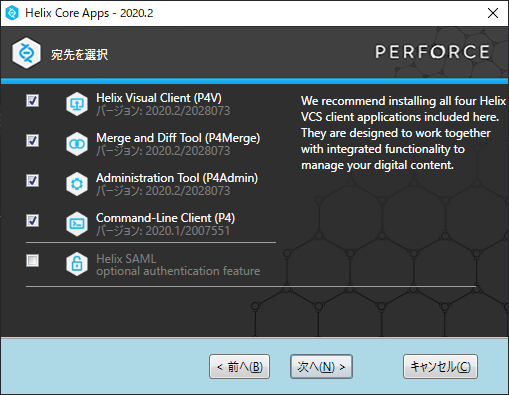Screen dimensions: 509x395
Task: Click the Command-Line Client (P4) label
Action: [x=165, y=218]
